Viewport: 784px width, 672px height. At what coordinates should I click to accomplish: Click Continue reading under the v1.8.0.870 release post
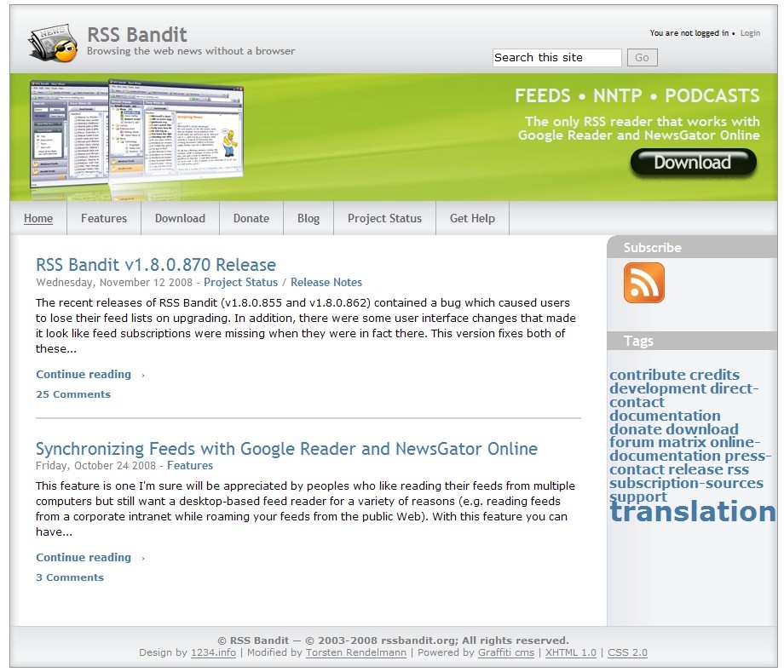[x=84, y=374]
